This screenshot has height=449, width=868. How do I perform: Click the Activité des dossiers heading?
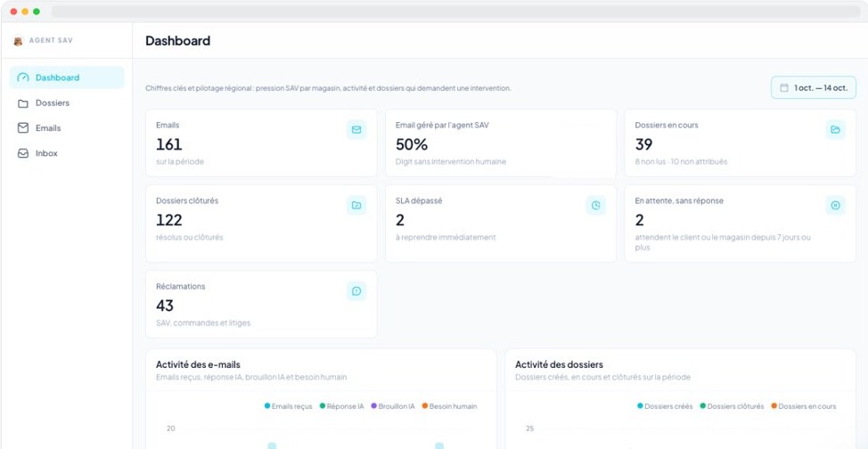(559, 364)
